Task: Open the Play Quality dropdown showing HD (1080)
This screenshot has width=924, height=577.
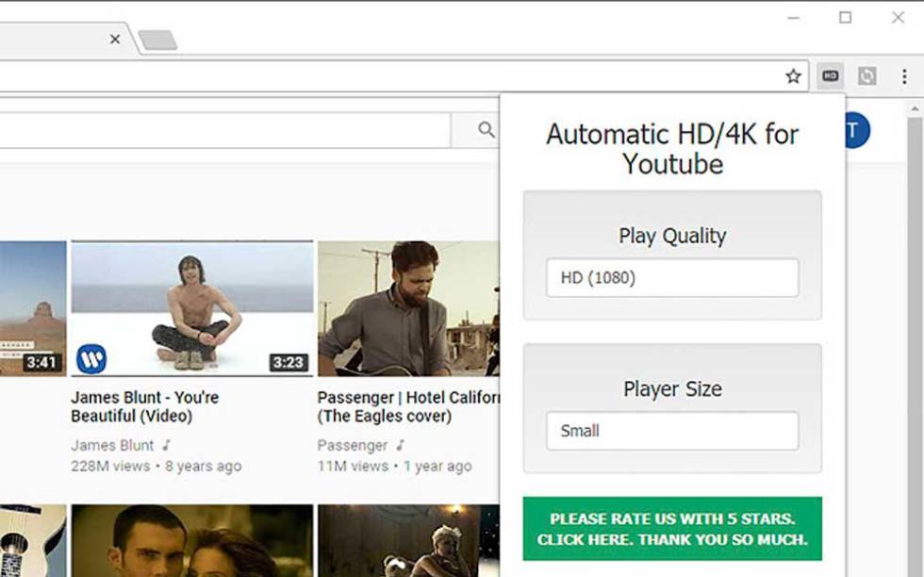Action: [672, 277]
